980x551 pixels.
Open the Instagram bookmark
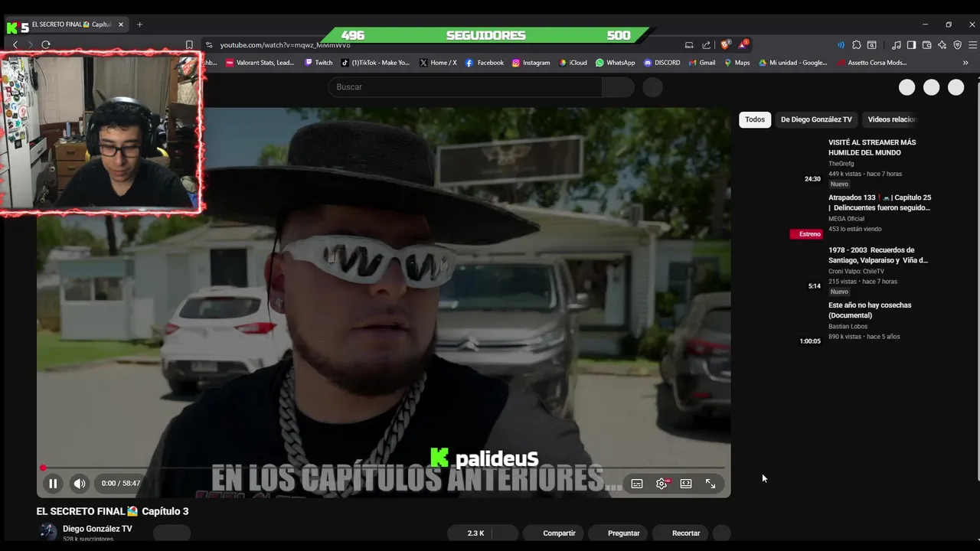pos(531,63)
